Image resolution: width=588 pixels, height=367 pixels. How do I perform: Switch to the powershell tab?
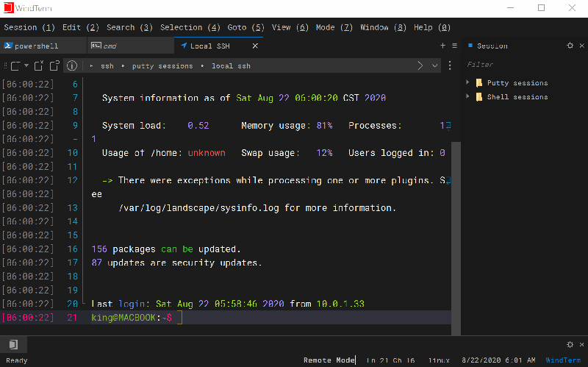point(43,46)
